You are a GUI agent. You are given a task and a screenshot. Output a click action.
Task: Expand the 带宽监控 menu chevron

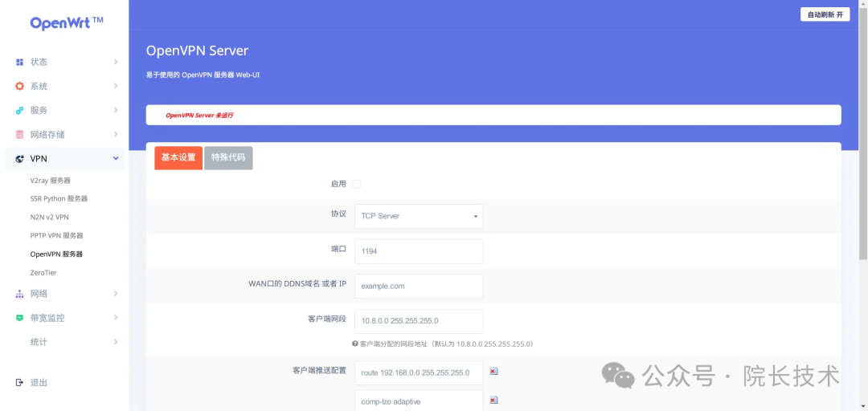(116, 318)
